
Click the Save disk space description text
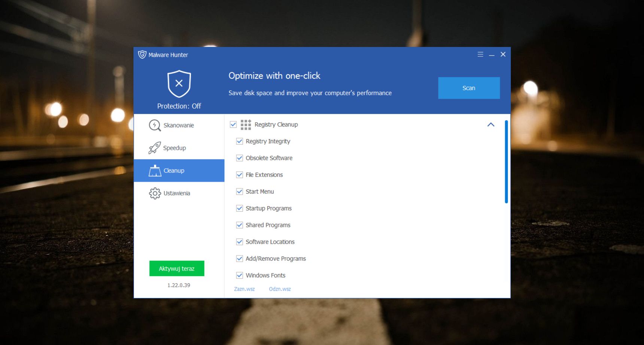coord(310,93)
